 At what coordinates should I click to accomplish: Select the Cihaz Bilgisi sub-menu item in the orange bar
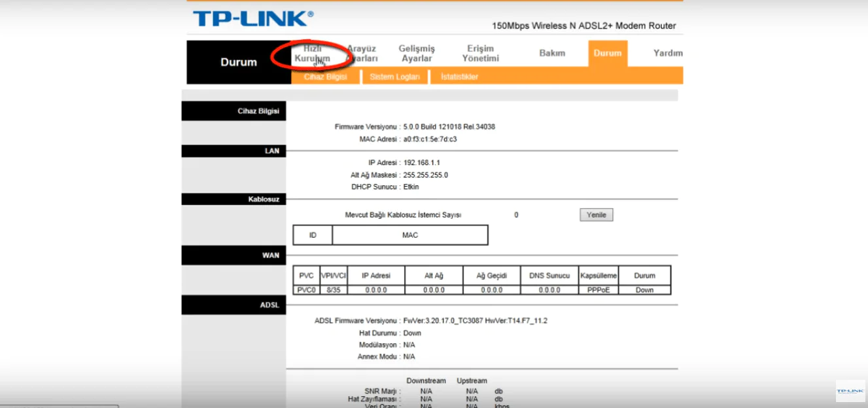(x=324, y=77)
